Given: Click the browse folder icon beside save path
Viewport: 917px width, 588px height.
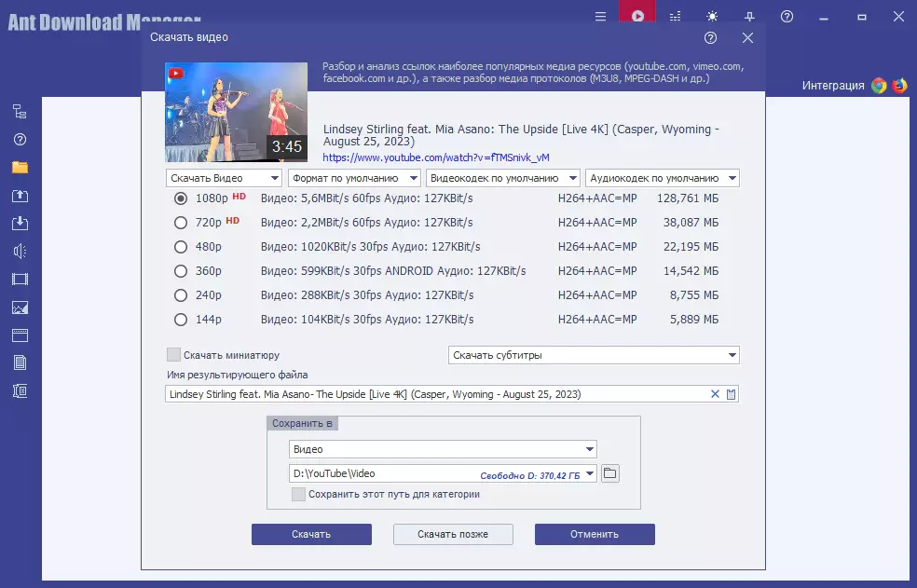Looking at the screenshot, I should (x=609, y=473).
